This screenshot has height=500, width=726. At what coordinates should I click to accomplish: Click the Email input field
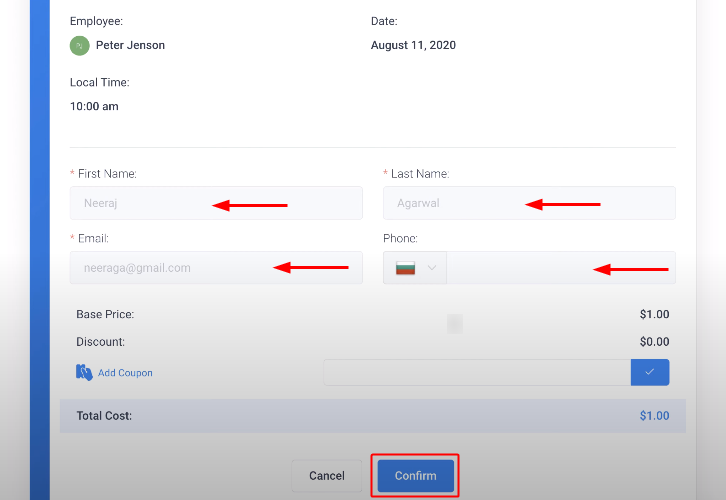point(216,268)
